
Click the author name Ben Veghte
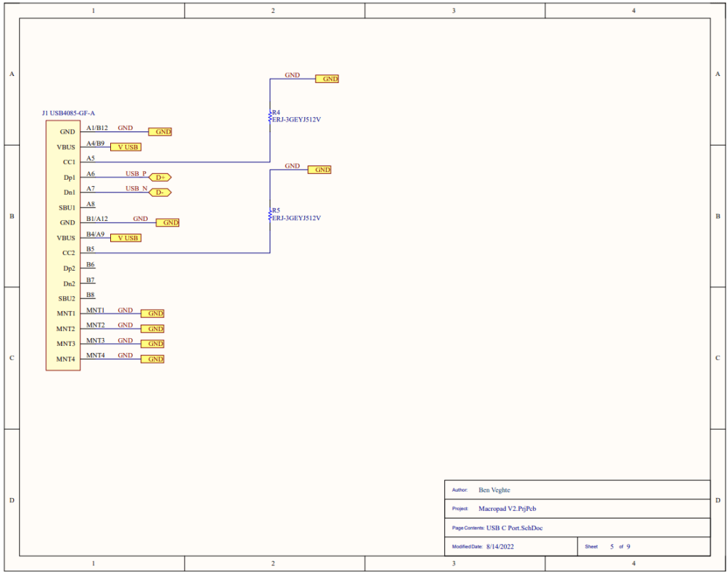494,490
